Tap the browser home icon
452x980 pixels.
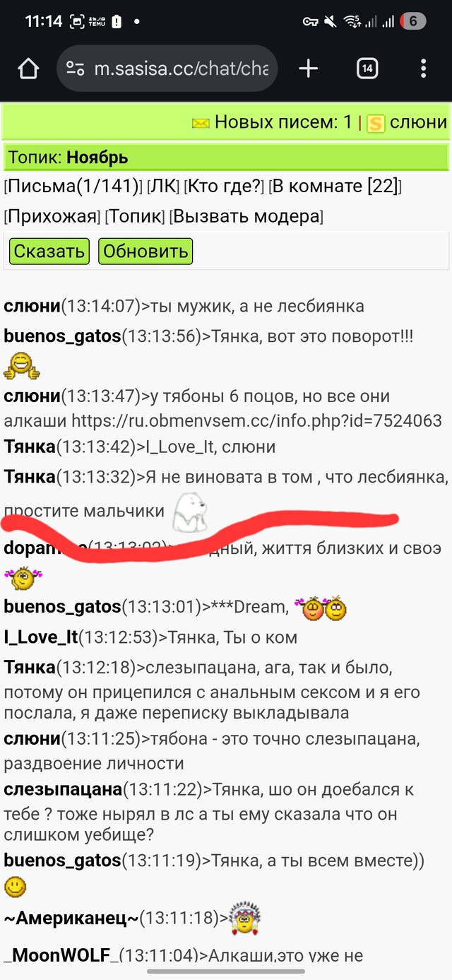[28, 69]
